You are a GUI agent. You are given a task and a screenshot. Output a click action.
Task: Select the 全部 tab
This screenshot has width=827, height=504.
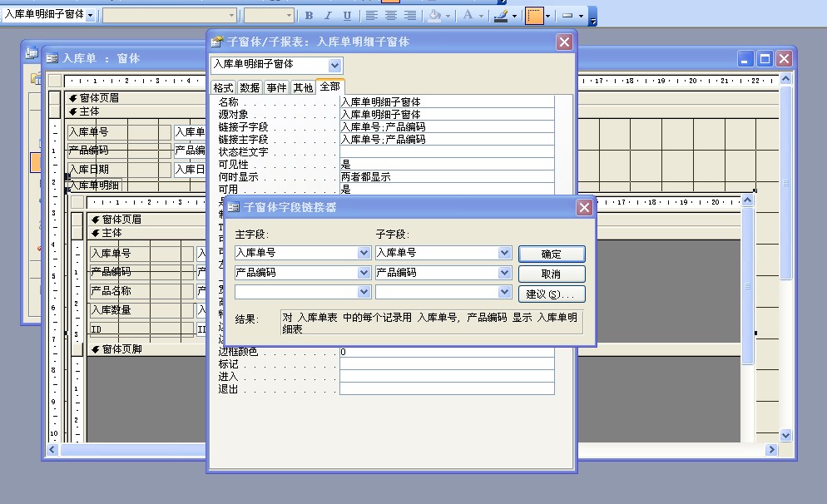[x=330, y=86]
